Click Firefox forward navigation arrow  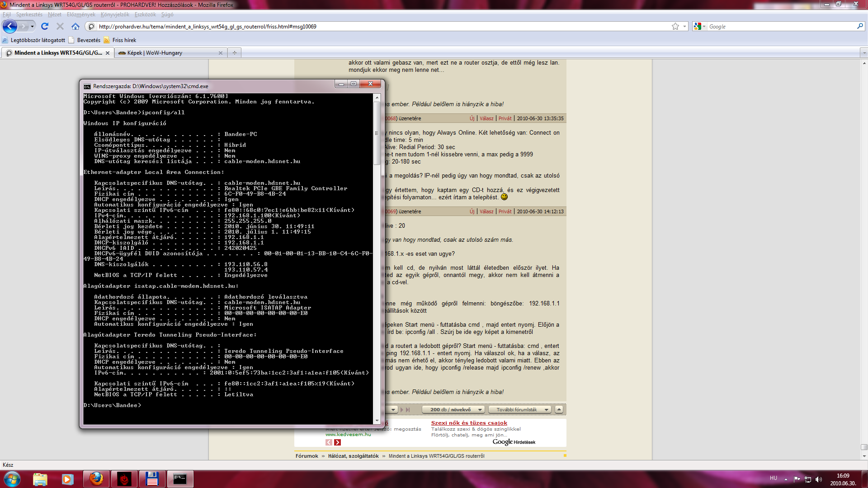[x=23, y=27]
